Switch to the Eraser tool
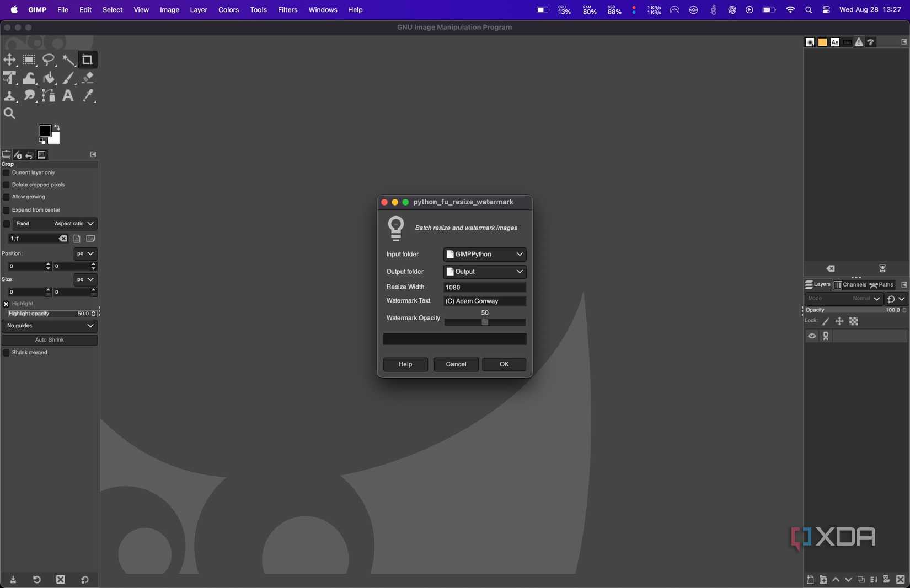Image resolution: width=910 pixels, height=588 pixels. [x=87, y=78]
